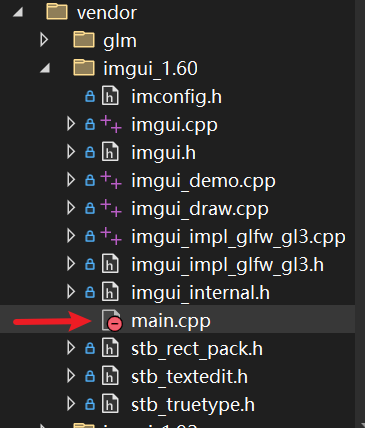Expand the imgui_impl_glfw_gl3.cpp node
The image size is (365, 428).
(x=71, y=236)
